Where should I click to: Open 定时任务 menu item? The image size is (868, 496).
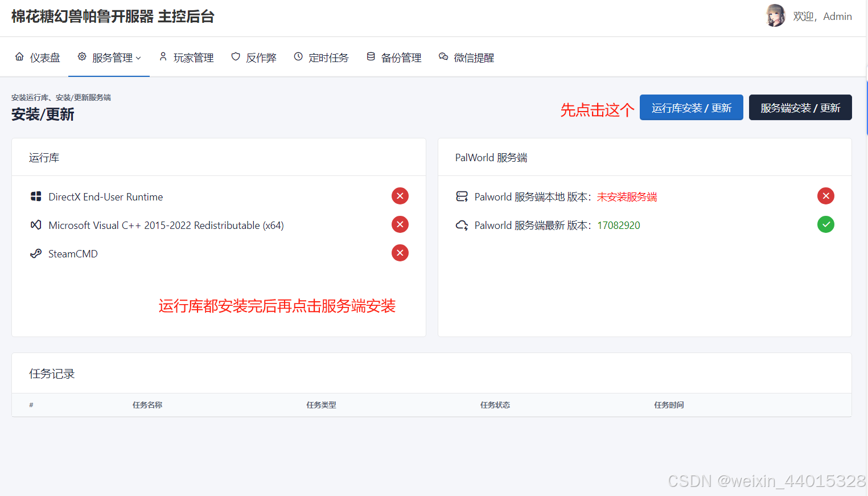(322, 58)
